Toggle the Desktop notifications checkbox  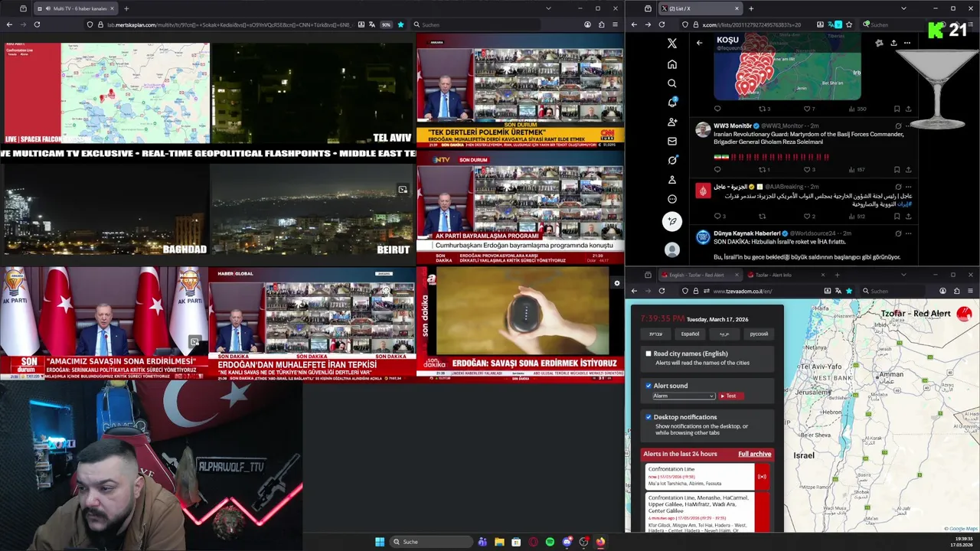[x=648, y=417]
